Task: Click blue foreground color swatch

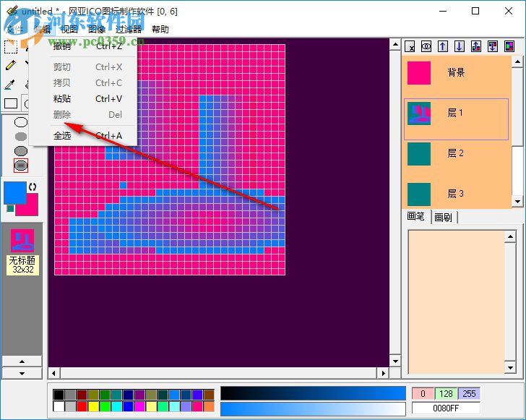Action: 14,193
